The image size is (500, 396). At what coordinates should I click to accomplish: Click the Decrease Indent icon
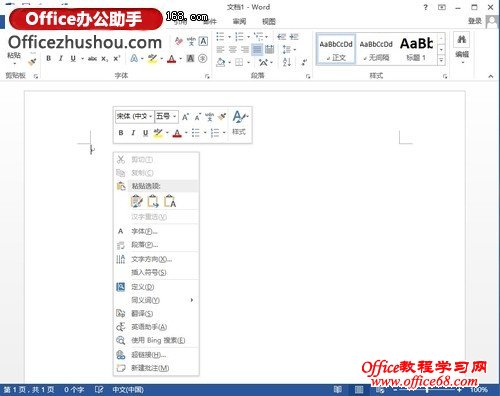point(282,36)
